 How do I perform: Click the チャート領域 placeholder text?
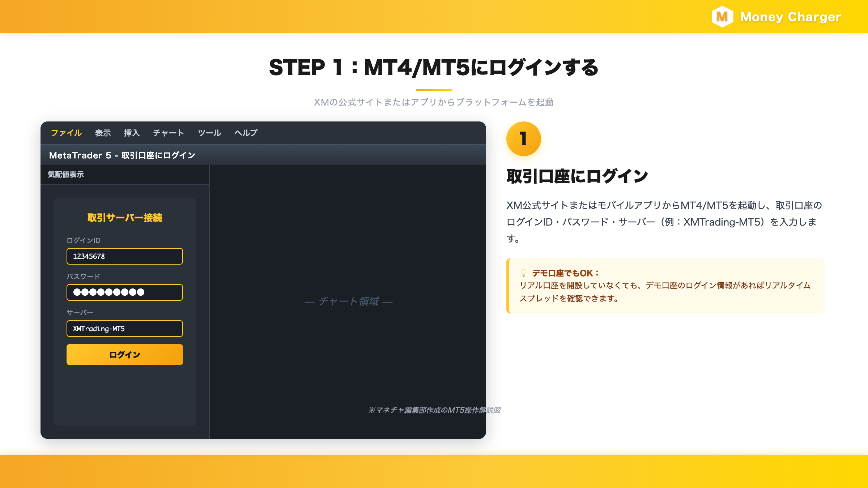[349, 301]
